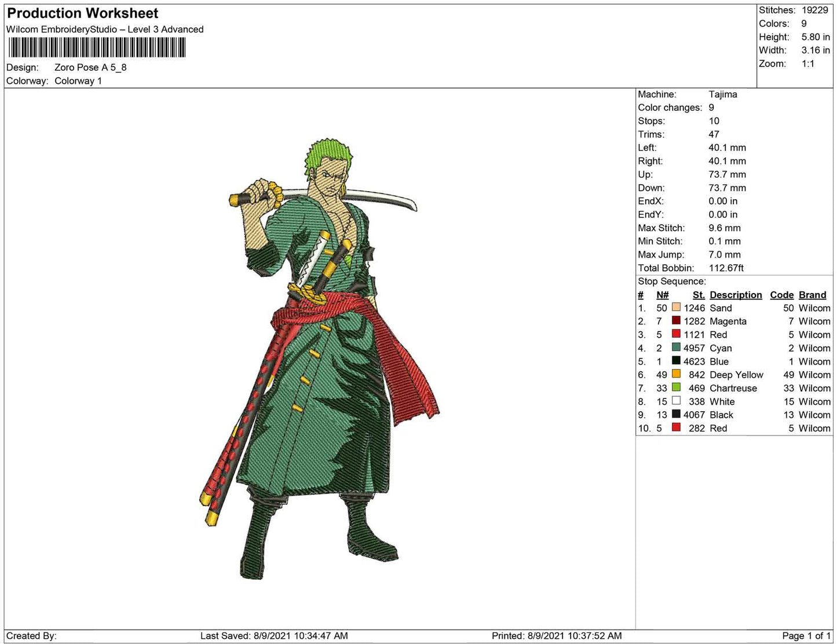Pick the Cyan thread swatch in row 4
This screenshot has height=644, width=837.
(x=676, y=347)
